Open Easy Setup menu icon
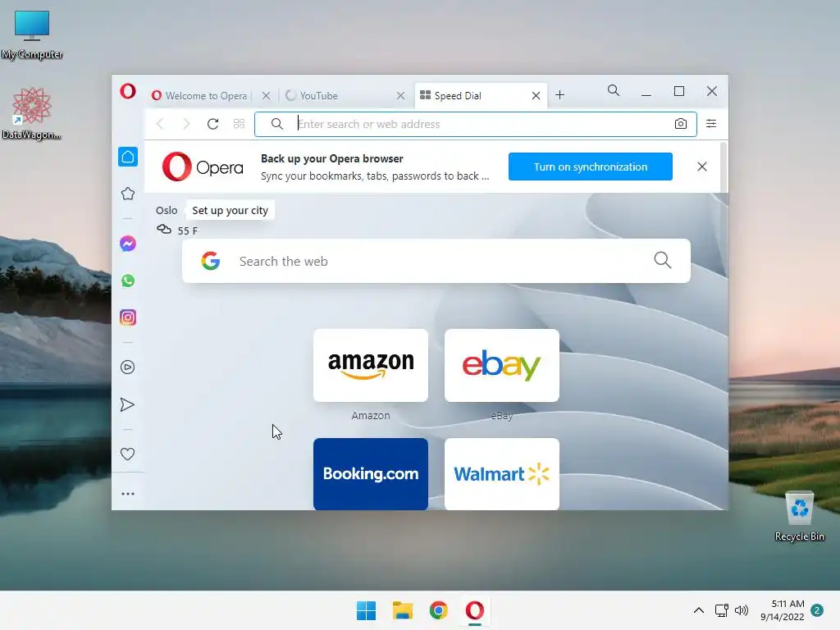Screen dimensions: 840x630 pyautogui.click(x=711, y=124)
